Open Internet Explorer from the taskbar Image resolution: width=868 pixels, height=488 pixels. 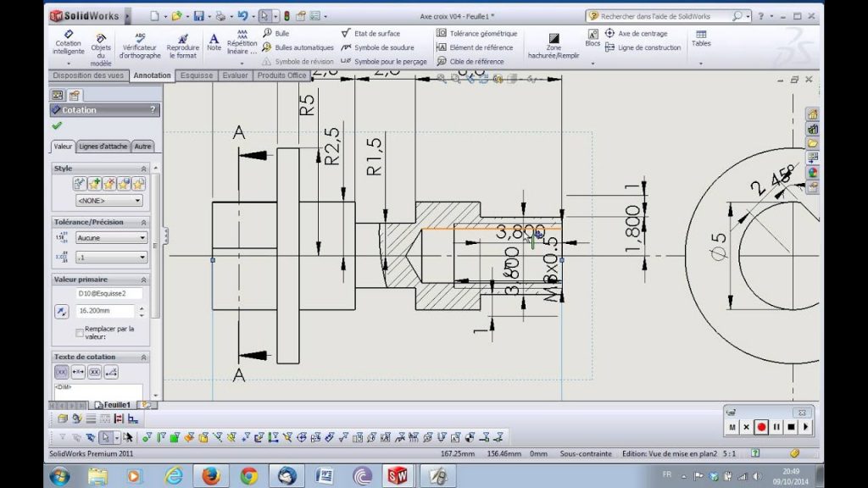(x=174, y=476)
